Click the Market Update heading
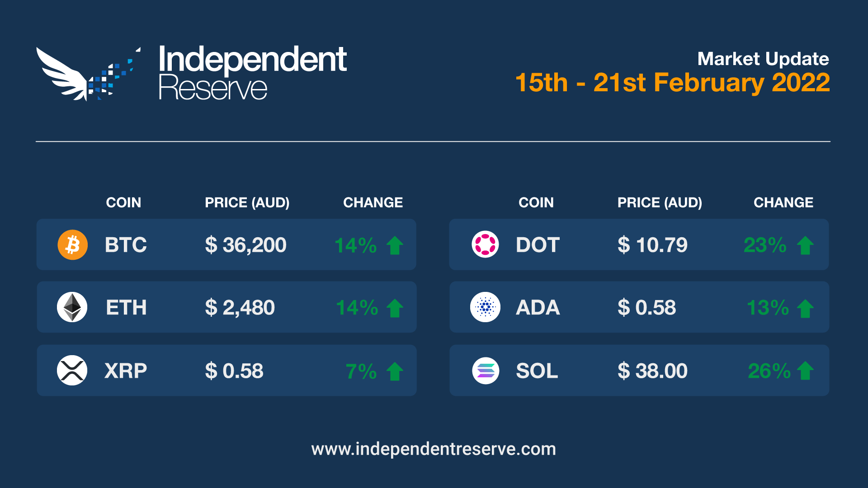This screenshot has height=488, width=868. tap(763, 59)
